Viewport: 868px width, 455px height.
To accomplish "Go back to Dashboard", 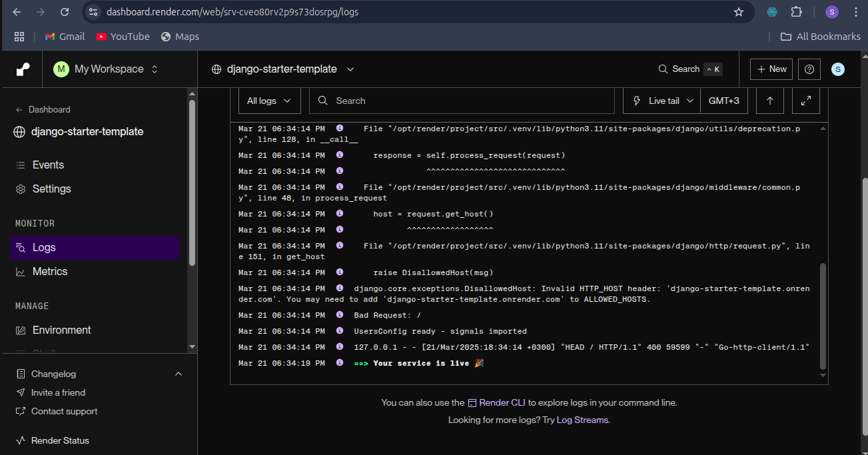I will (43, 109).
